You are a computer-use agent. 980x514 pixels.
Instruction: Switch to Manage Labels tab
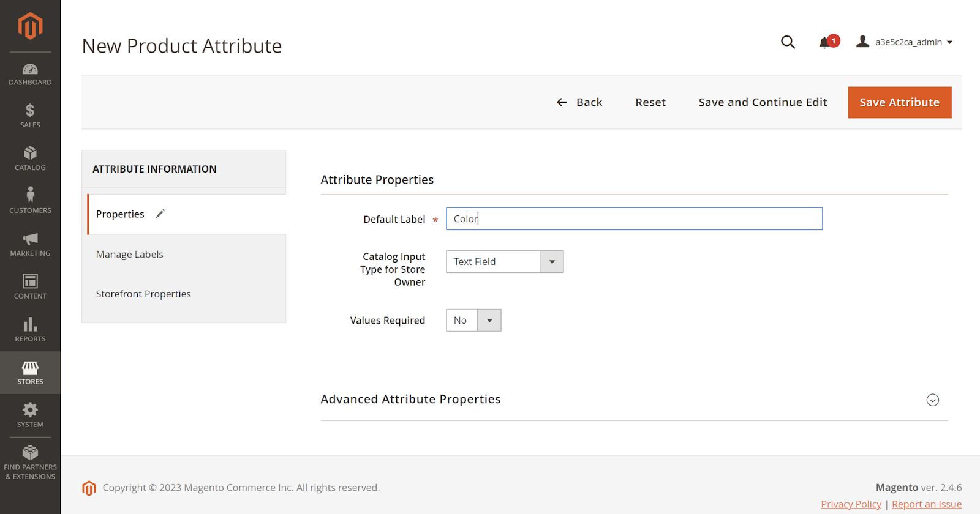point(130,255)
